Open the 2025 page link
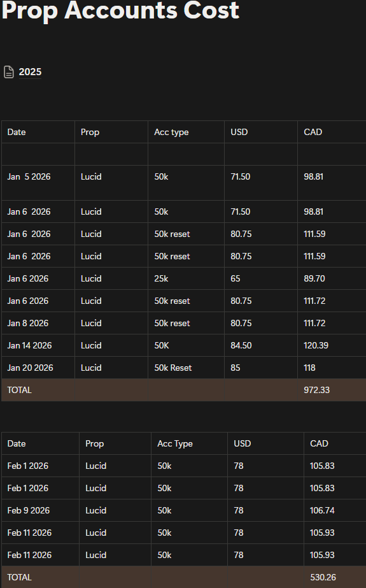Viewport: 366px width, 588px height. 30,71
